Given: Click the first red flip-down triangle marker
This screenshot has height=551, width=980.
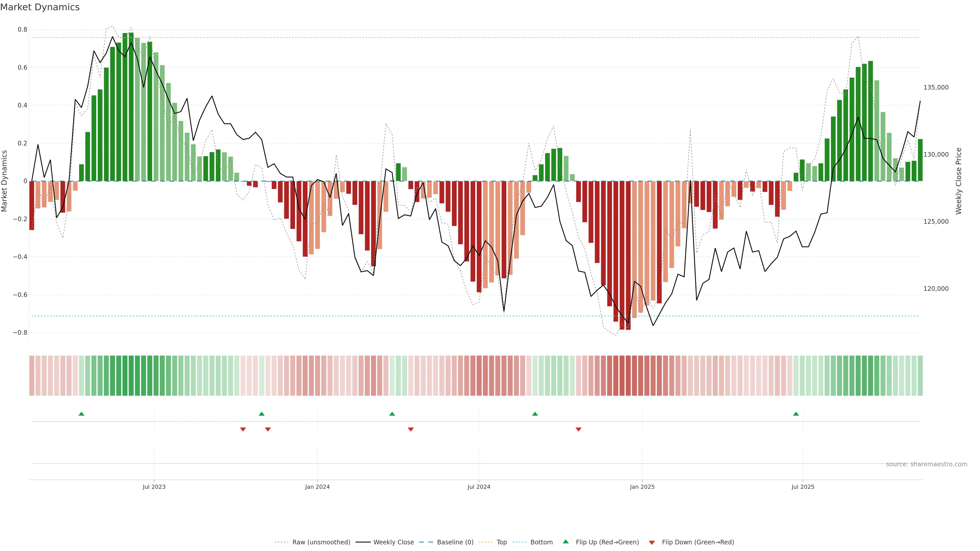Looking at the screenshot, I should pyautogui.click(x=243, y=429).
